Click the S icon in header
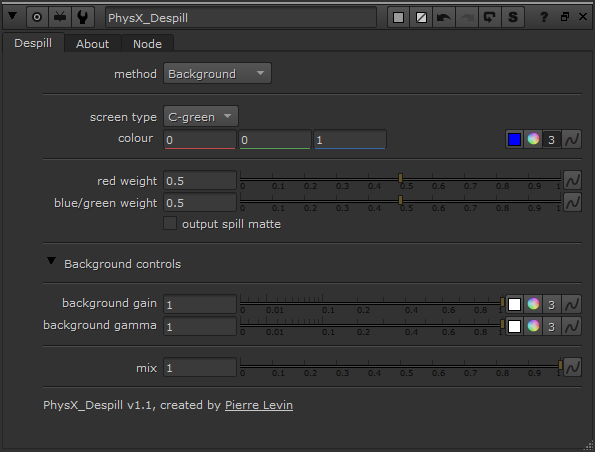This screenshot has height=452, width=595. tap(513, 17)
